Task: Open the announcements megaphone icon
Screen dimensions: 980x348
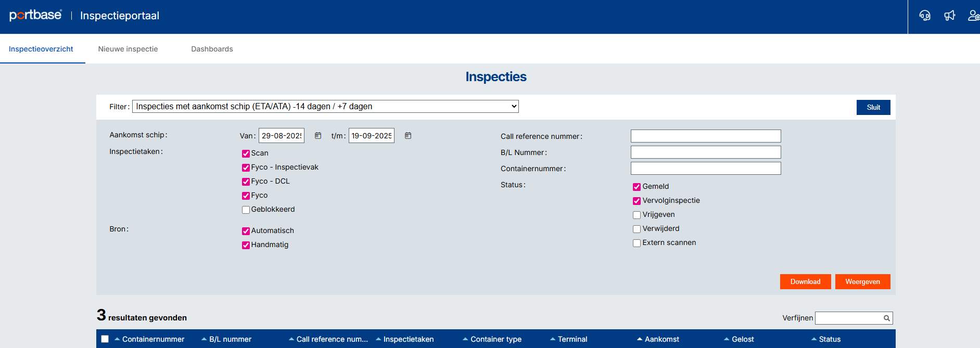Action: (x=950, y=16)
